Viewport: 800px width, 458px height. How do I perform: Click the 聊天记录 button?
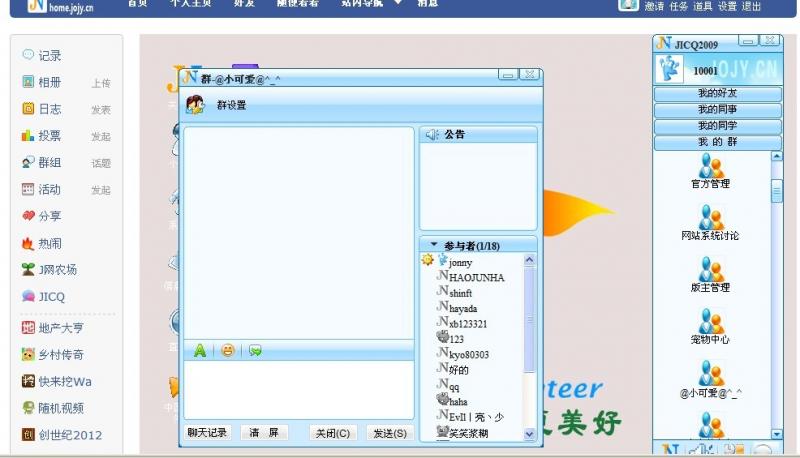click(207, 432)
